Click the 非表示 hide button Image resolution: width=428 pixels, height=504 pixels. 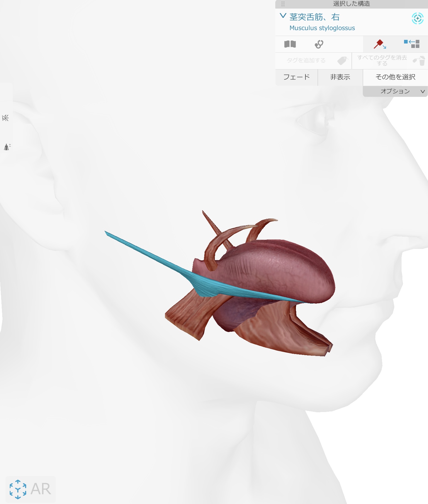(x=340, y=77)
